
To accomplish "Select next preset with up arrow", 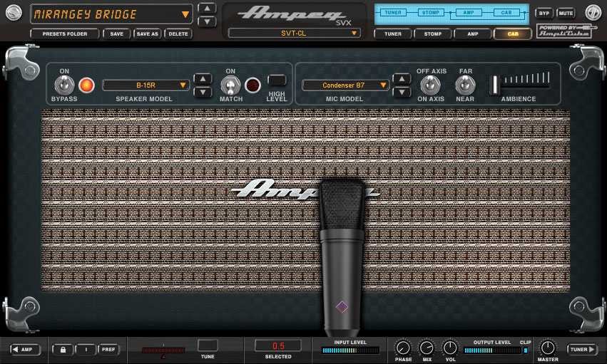I will [x=207, y=8].
